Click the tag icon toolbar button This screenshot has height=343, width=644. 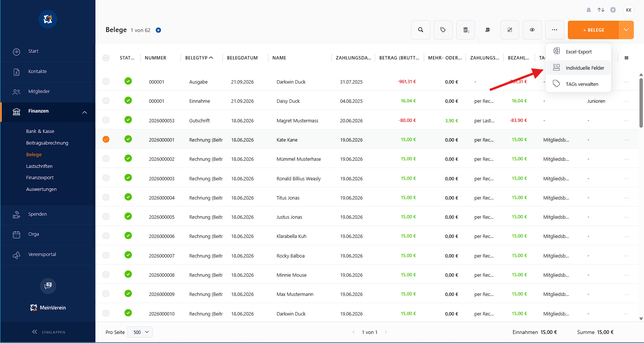coord(443,30)
